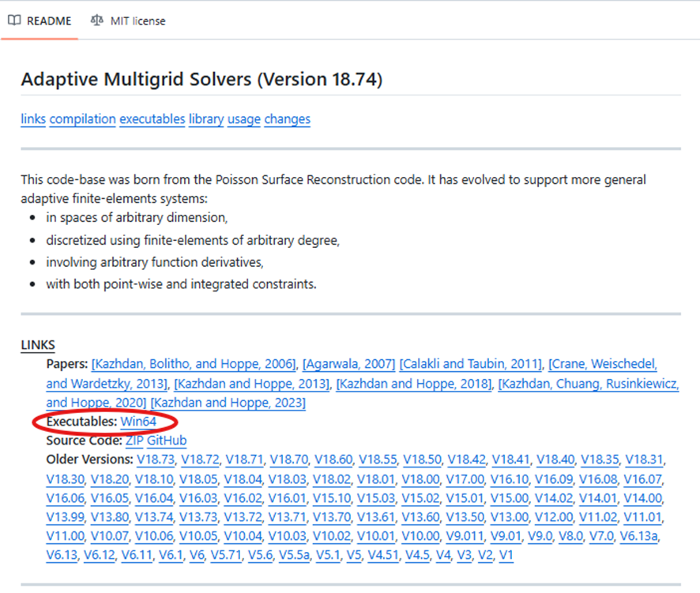Open older version V18.55
This screenshot has height=593, width=700.
point(378,460)
